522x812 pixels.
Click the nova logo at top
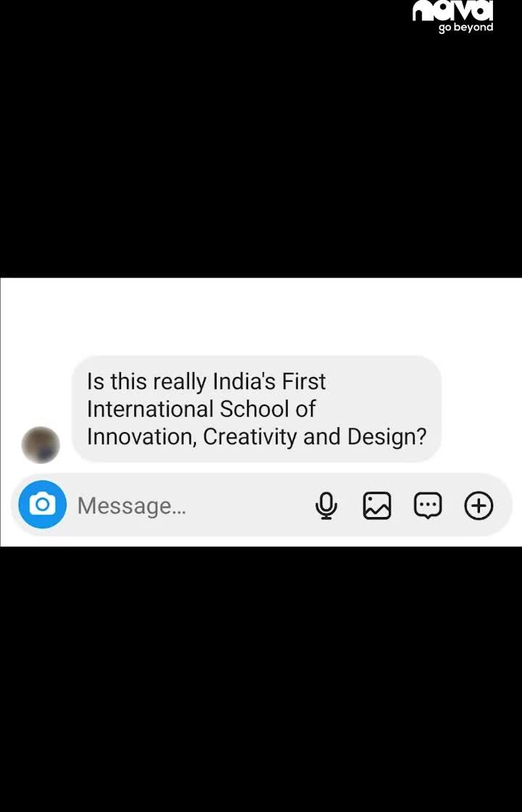click(452, 10)
